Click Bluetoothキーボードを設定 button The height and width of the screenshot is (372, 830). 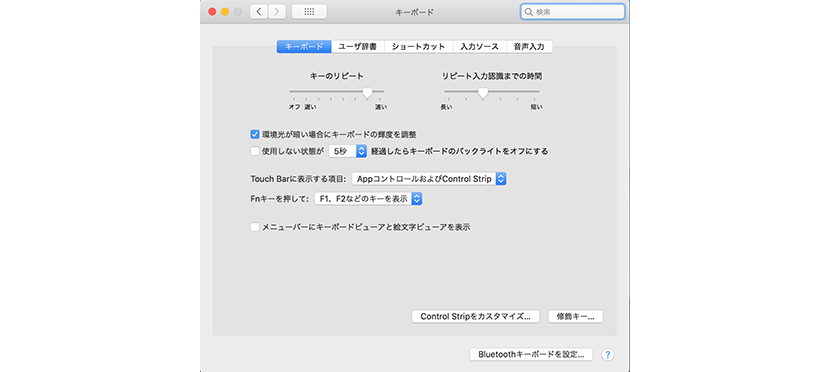tap(531, 355)
